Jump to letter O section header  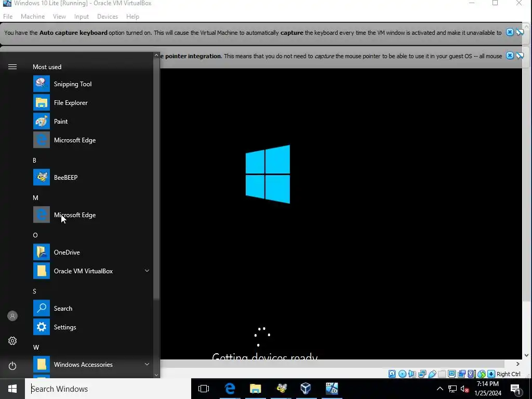(35, 235)
